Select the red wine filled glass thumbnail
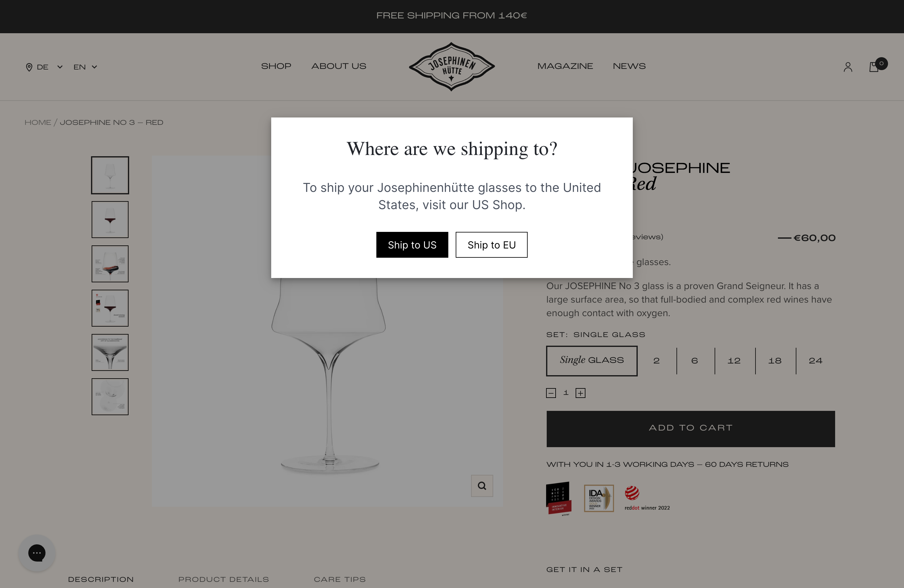The height and width of the screenshot is (588, 904). click(110, 220)
